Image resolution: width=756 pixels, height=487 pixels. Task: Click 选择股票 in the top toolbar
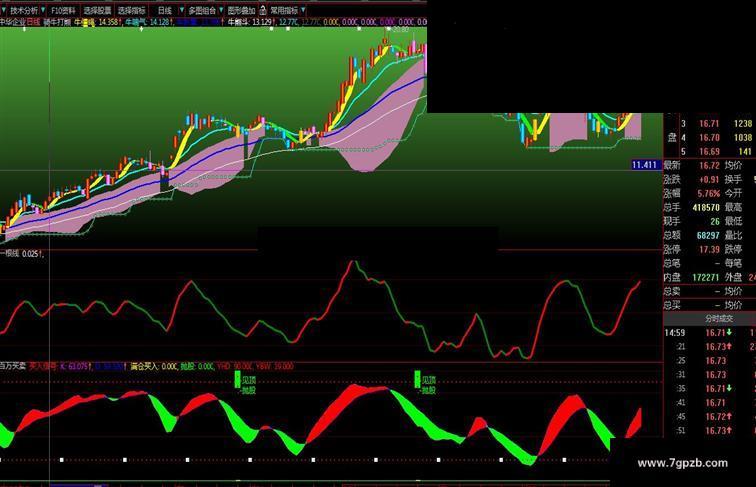pyautogui.click(x=97, y=10)
